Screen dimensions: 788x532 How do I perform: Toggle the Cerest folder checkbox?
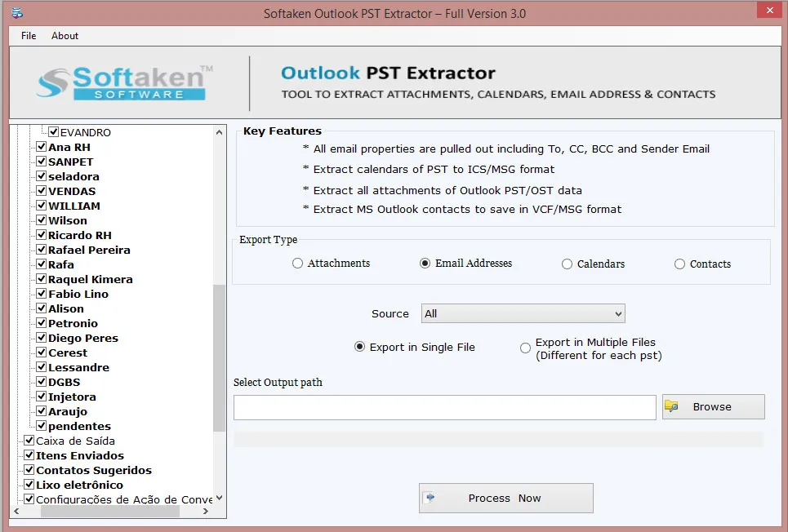pos(42,352)
